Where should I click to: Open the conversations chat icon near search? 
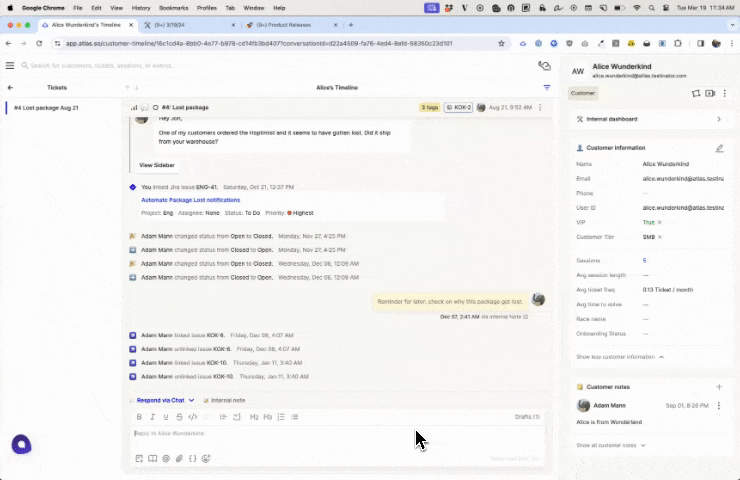click(x=544, y=66)
